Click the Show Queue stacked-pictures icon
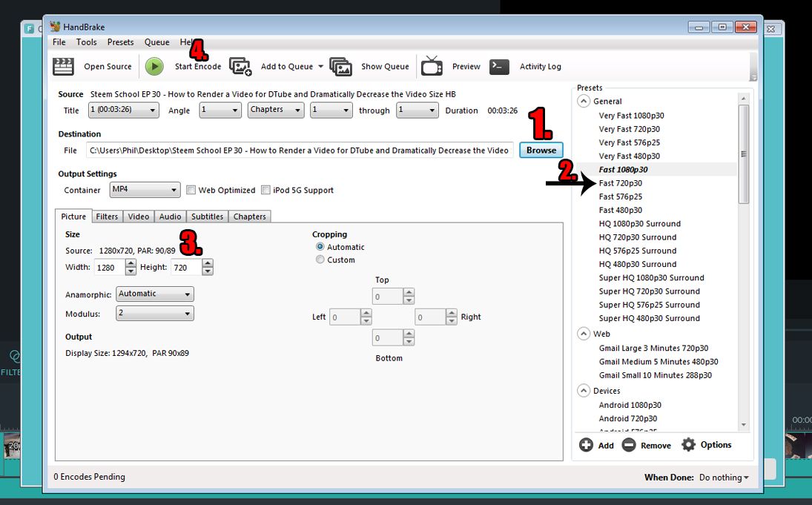Image resolution: width=812 pixels, height=505 pixels. point(341,66)
